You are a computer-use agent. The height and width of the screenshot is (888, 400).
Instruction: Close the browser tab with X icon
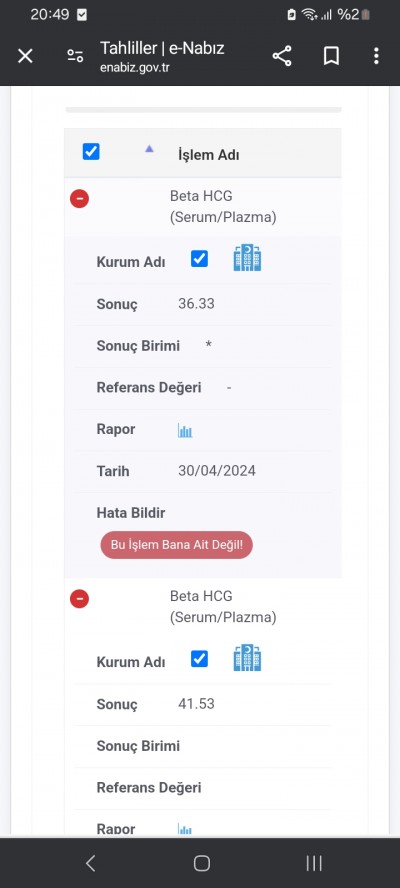click(25, 56)
